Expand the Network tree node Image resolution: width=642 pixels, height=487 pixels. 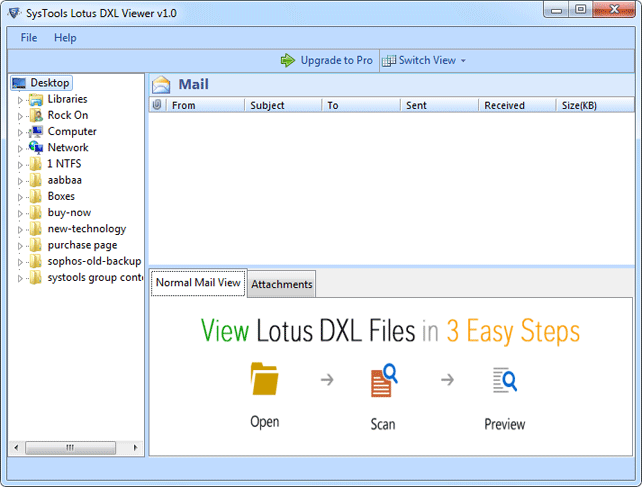pos(20,149)
